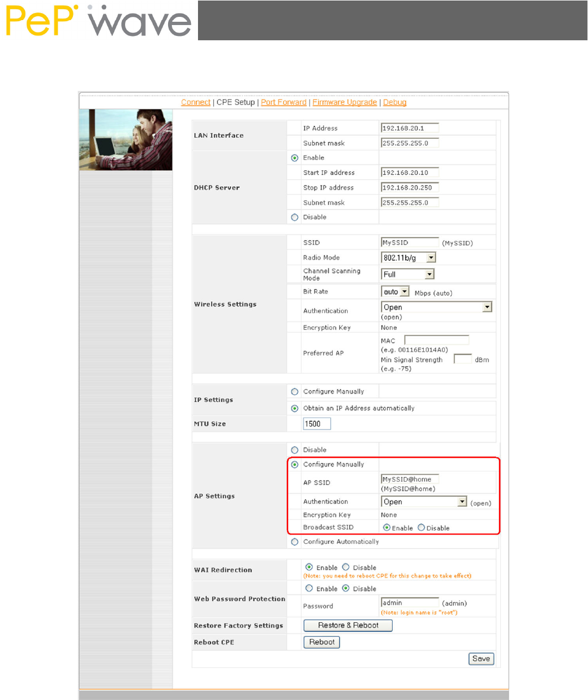Select AP Settings Configure Manually radio
The image size is (588, 700).
pyautogui.click(x=295, y=465)
